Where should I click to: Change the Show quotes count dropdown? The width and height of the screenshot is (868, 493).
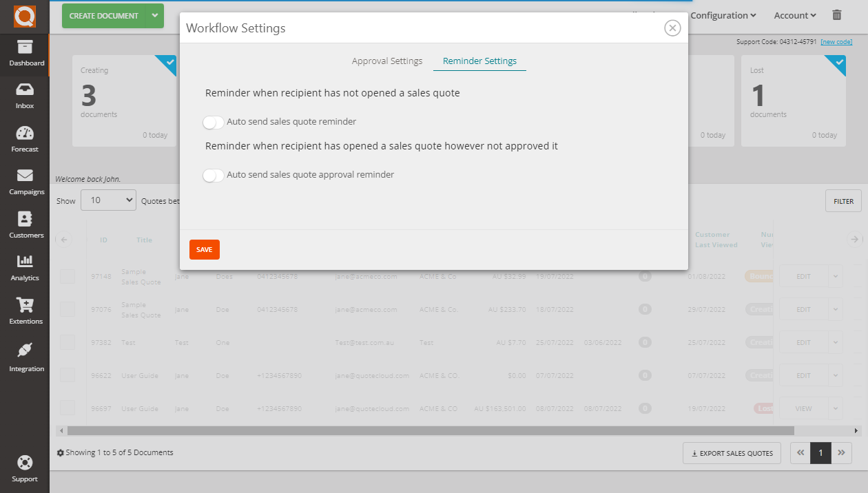108,200
